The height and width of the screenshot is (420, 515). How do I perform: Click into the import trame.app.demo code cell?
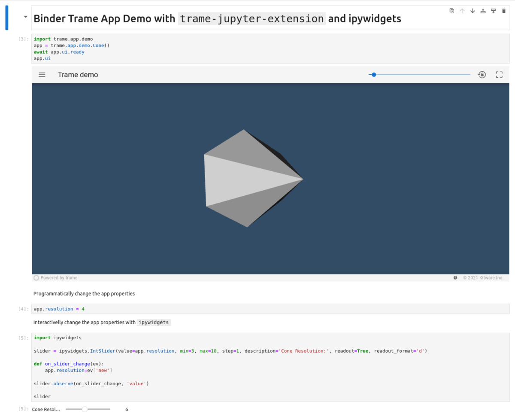(x=270, y=49)
